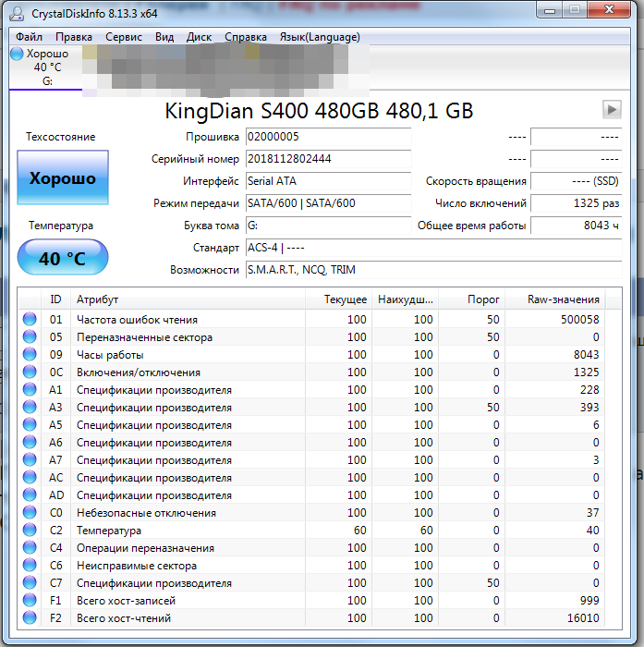Click status circle for attribute A5
The height and width of the screenshot is (647, 644).
30,424
